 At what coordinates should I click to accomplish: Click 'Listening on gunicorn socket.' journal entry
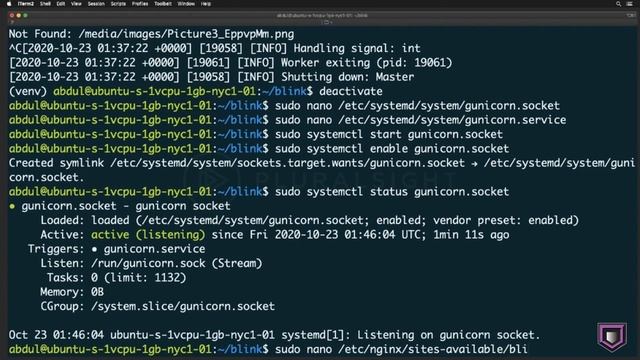[x=449, y=335]
